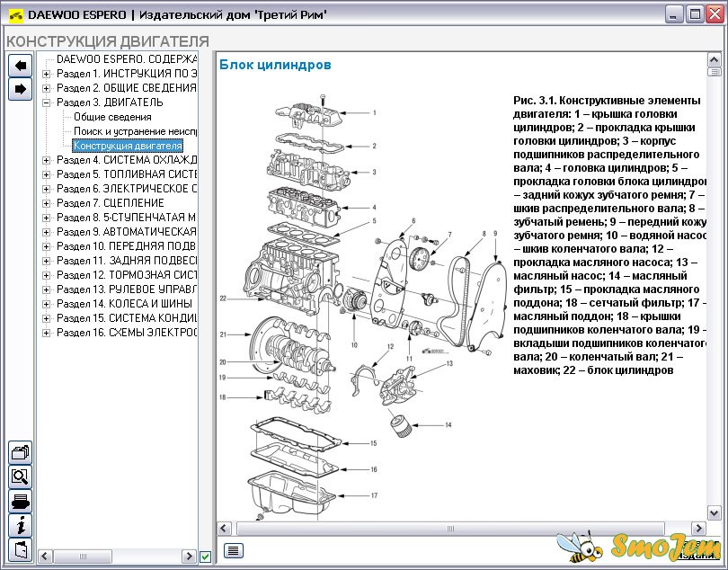The height and width of the screenshot is (570, 728).
Task: Expand Раздел 4. СИСТЕМА ОХЛАЖД node
Action: (x=46, y=160)
